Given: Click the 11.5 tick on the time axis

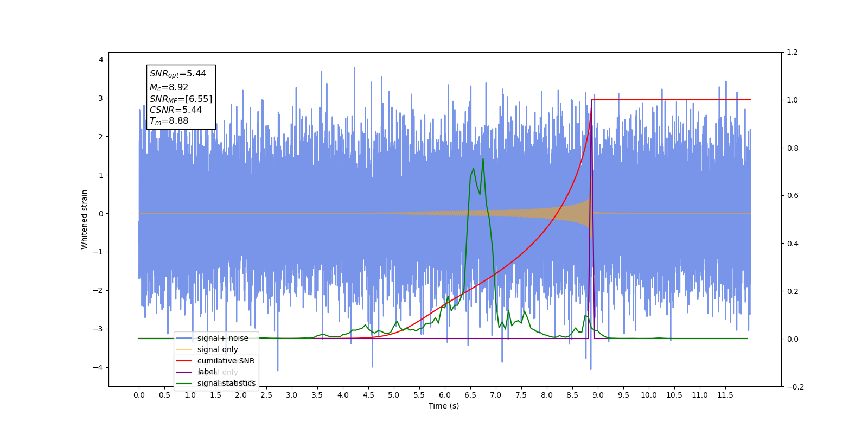Looking at the screenshot, I should 725,395.
